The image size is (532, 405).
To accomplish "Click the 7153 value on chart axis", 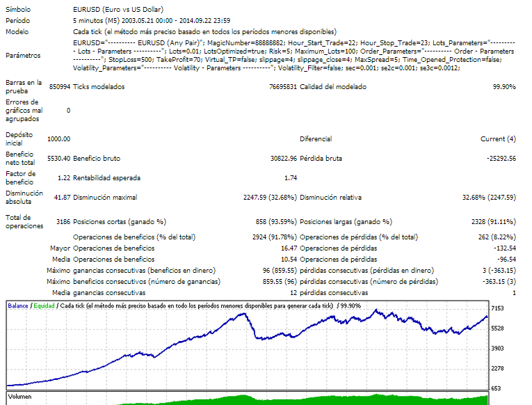I will (497, 308).
